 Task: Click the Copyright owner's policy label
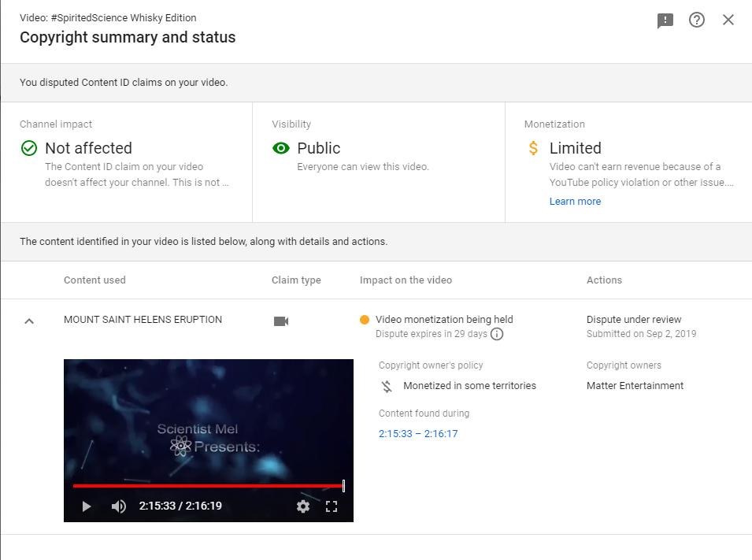tap(431, 365)
